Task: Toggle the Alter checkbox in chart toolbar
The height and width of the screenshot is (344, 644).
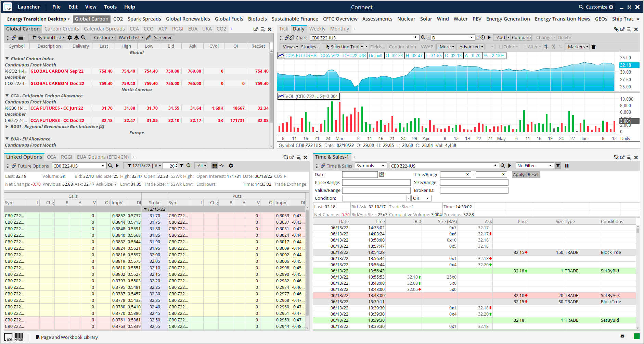Action: tap(525, 47)
